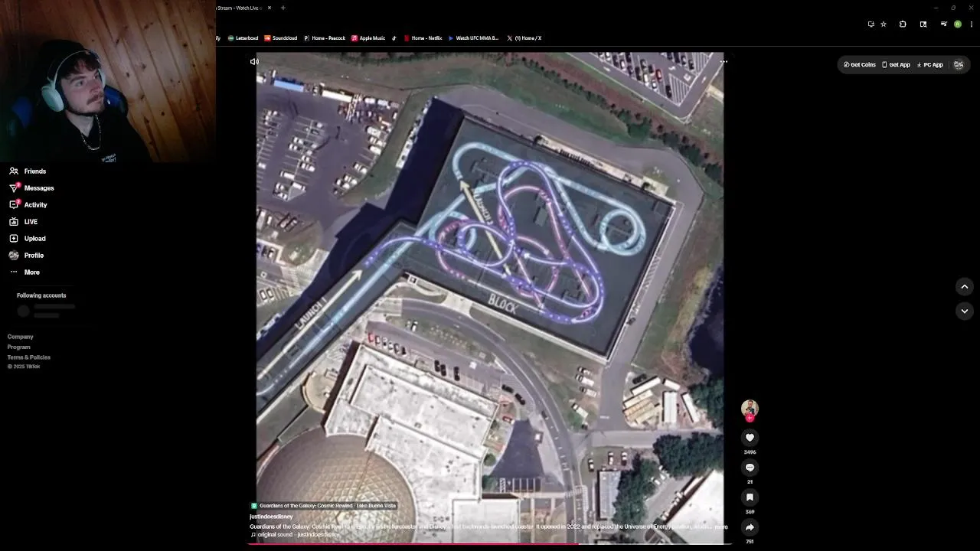Open the 'Home - Netflix' bookmark
Screen dimensions: 980x551
pos(423,38)
